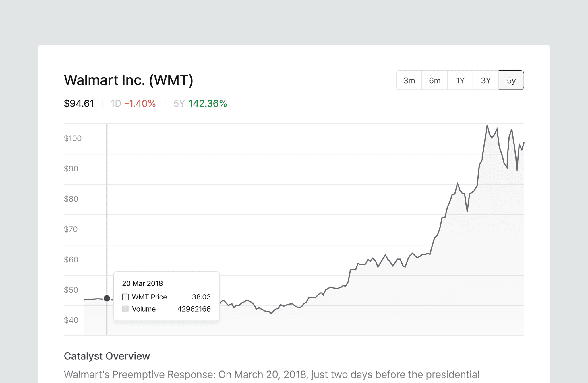Click the 20 Mar 2018 tooltip date
The width and height of the screenshot is (588, 383).
click(142, 283)
